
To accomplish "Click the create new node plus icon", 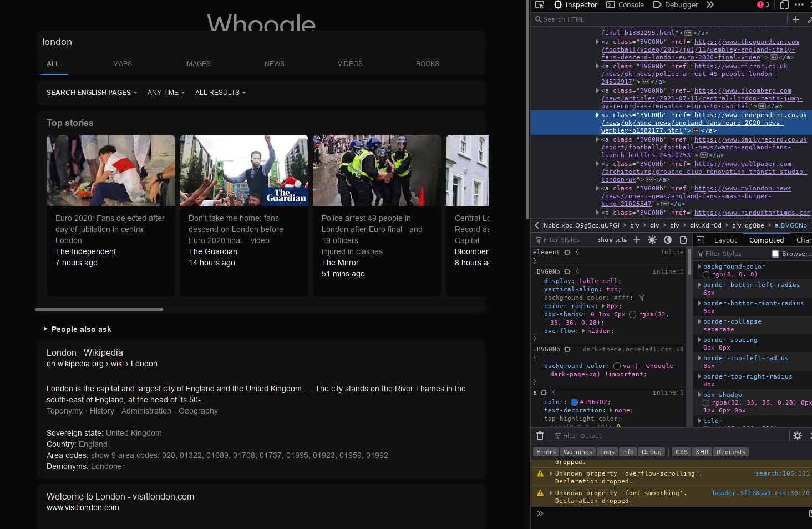I will pos(796,19).
